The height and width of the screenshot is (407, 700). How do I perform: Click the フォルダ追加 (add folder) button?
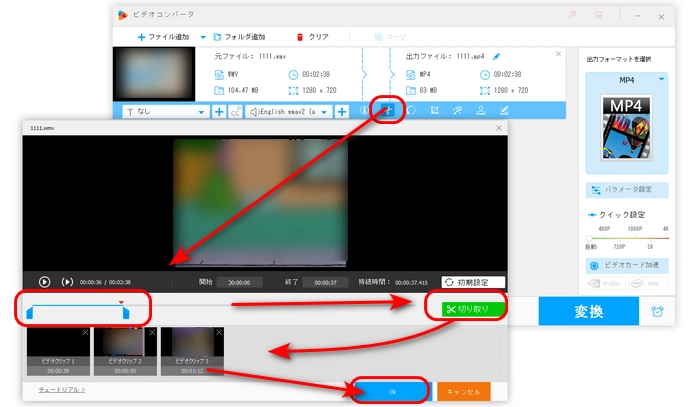click(x=239, y=37)
